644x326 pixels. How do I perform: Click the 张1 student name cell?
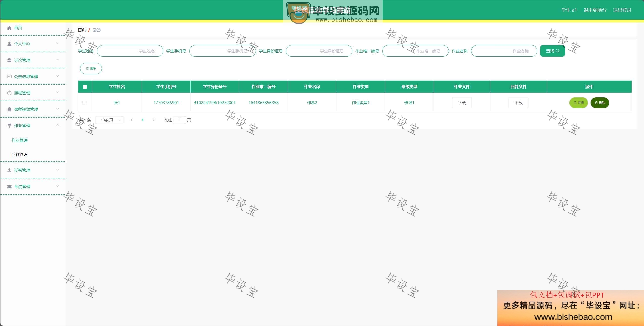coord(117,103)
